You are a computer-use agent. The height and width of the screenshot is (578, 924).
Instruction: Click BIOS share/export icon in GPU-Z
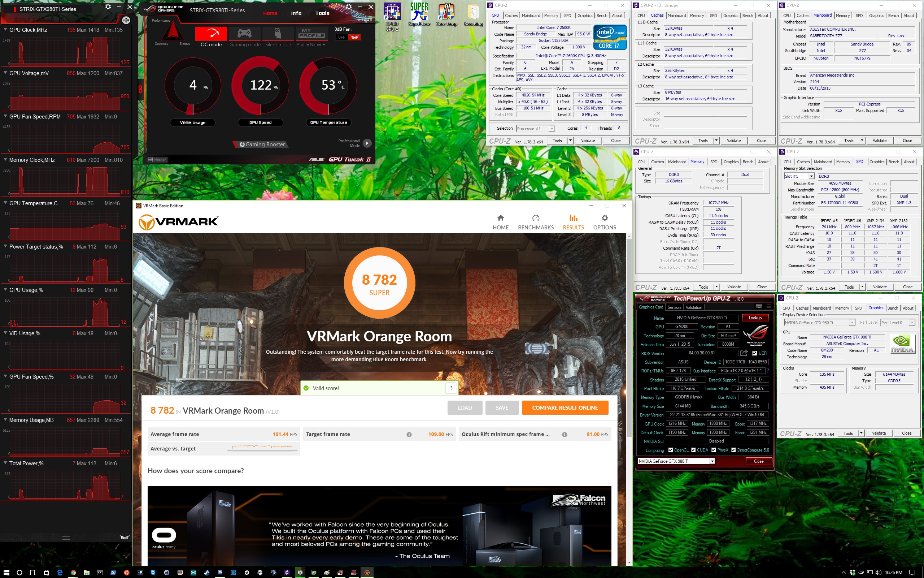tap(744, 353)
